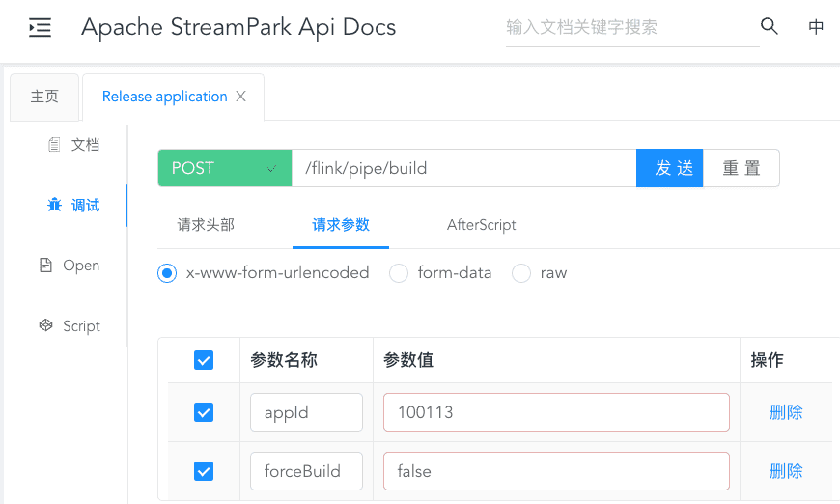Viewport: 840px width, 504px height.
Task: Open the 文档 document panel
Action: [x=74, y=145]
